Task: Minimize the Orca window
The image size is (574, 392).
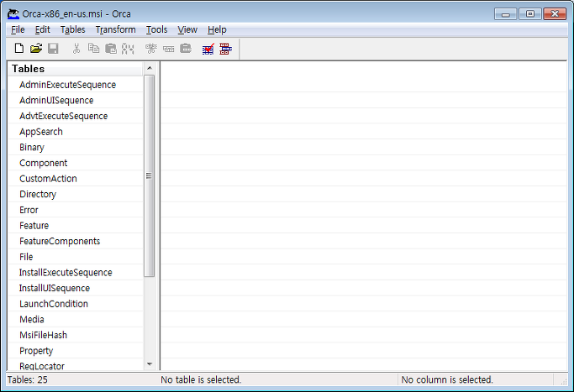Action: 506,14
